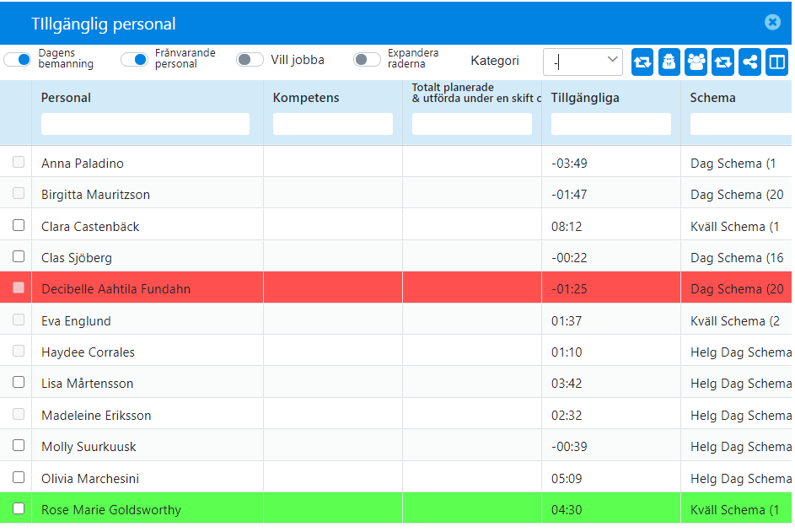Click on Olivia Marchesini's name
This screenshot has width=795, height=532.
click(x=90, y=478)
